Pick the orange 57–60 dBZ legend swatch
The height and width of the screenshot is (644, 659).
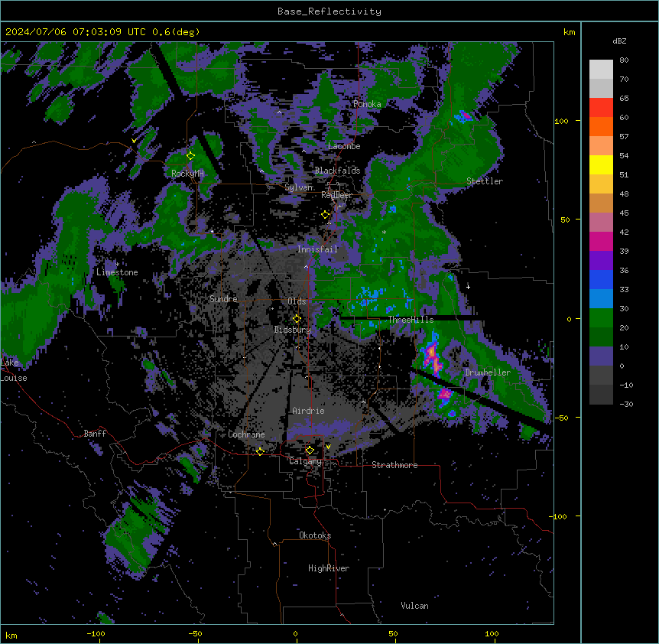click(601, 126)
